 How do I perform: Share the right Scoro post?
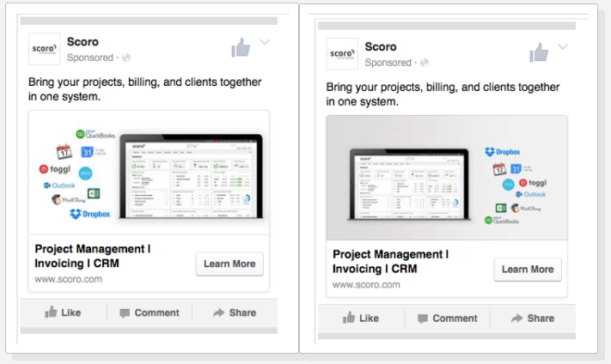pyautogui.click(x=532, y=318)
